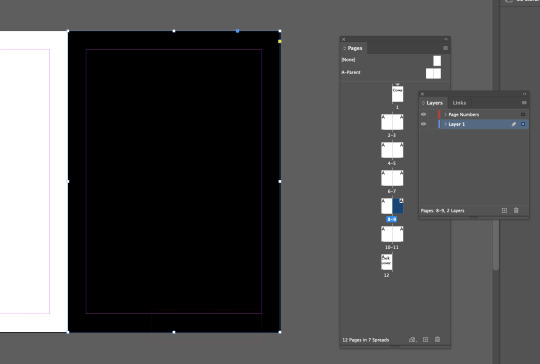540x364 pixels.
Task: Collapse the Pages panel using top-right icon
Action: point(446,39)
